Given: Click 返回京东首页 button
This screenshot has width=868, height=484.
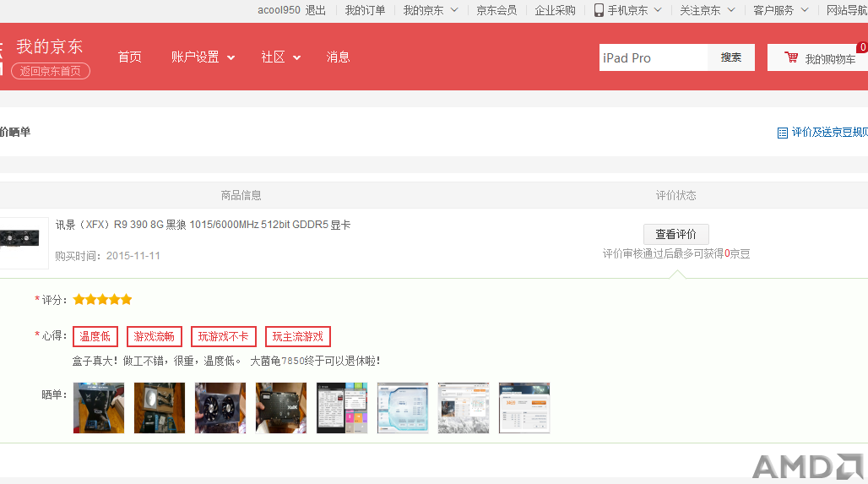Looking at the screenshot, I should tap(51, 71).
